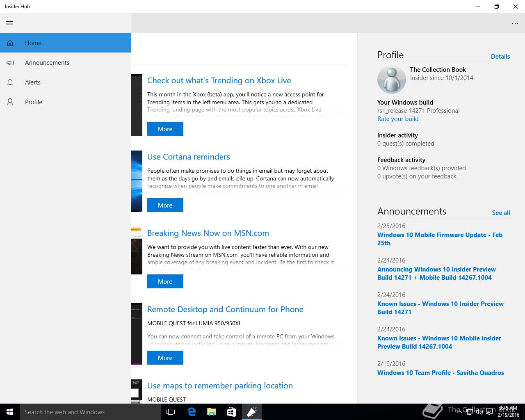Click the Rate your build link
Image resolution: width=525 pixels, height=420 pixels.
point(398,119)
